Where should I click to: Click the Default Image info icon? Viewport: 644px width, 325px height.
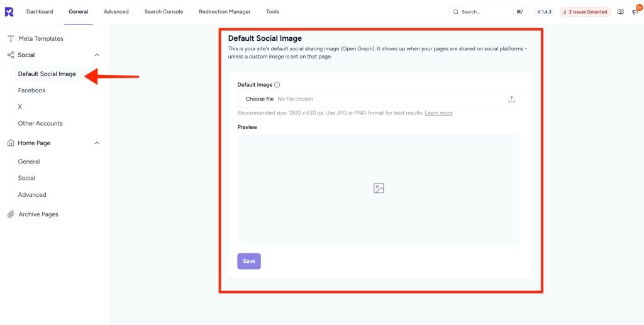pos(277,85)
